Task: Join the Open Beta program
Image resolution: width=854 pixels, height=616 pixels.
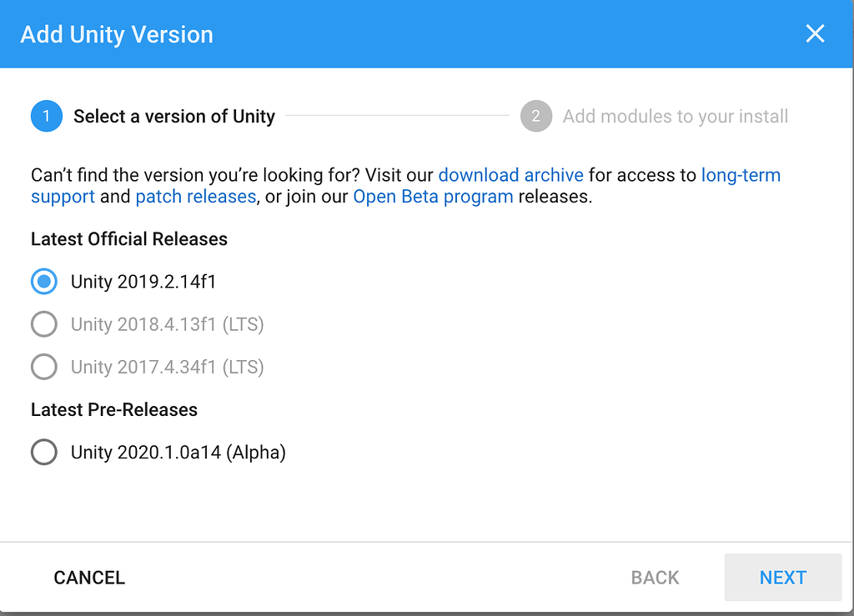Action: click(x=432, y=196)
